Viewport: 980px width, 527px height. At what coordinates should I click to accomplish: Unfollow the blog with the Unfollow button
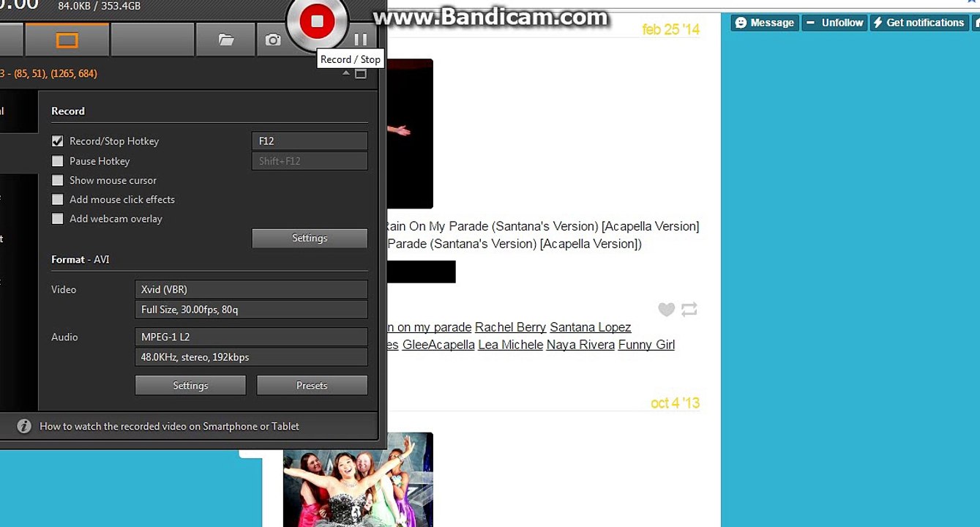[834, 23]
